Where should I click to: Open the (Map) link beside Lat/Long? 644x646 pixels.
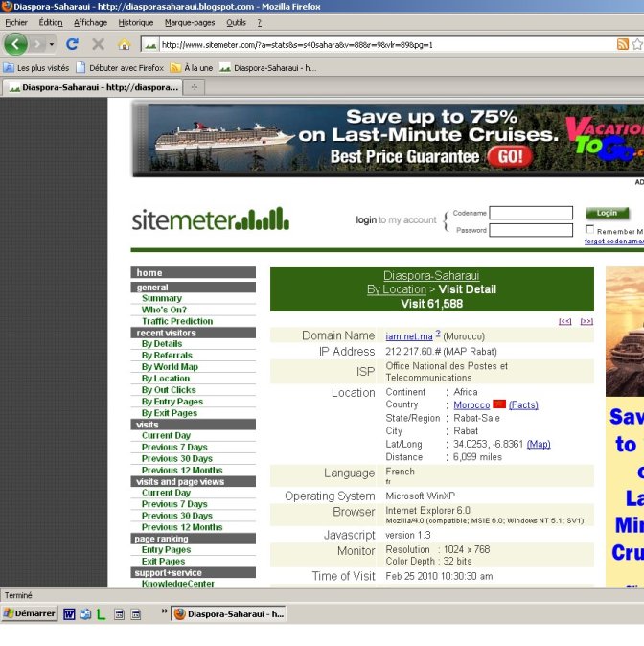click(x=539, y=444)
